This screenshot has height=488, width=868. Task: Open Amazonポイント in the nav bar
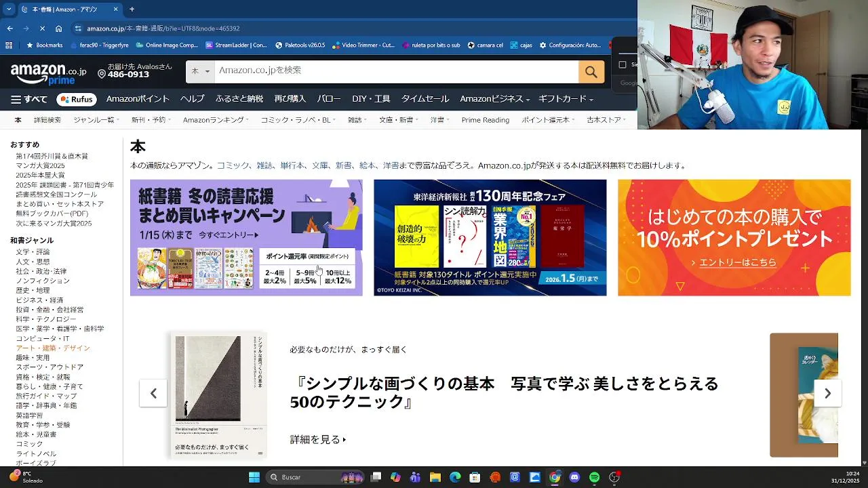[138, 99]
